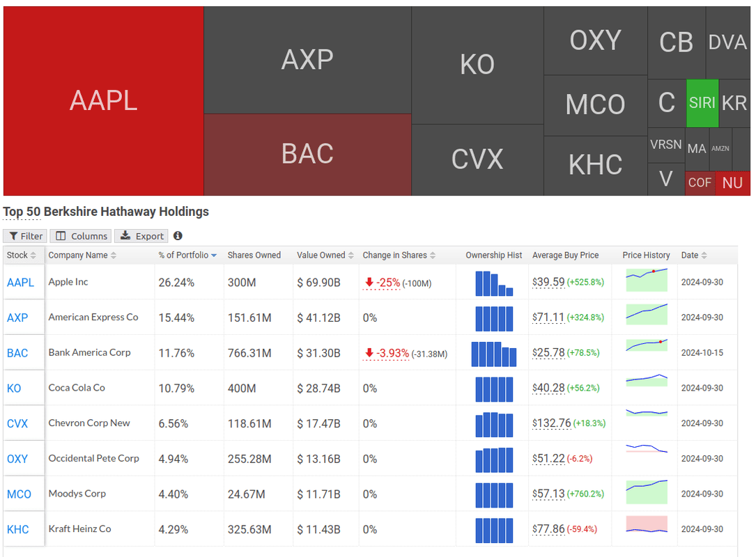Open OXY ticker link in table

tap(17, 459)
